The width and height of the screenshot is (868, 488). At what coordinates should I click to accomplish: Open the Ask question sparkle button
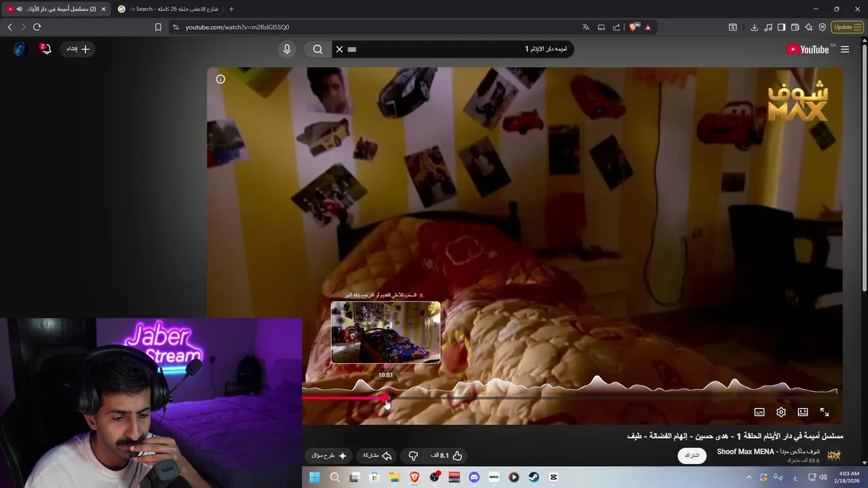click(330, 455)
